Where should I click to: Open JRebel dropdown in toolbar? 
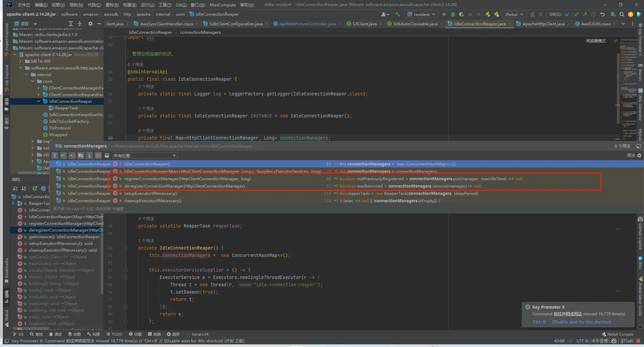(x=514, y=14)
